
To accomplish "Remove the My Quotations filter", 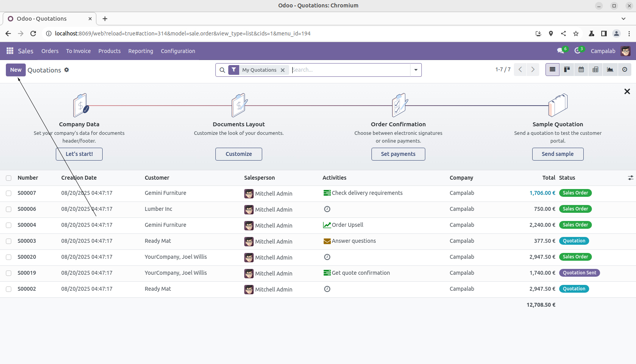I will pos(282,70).
